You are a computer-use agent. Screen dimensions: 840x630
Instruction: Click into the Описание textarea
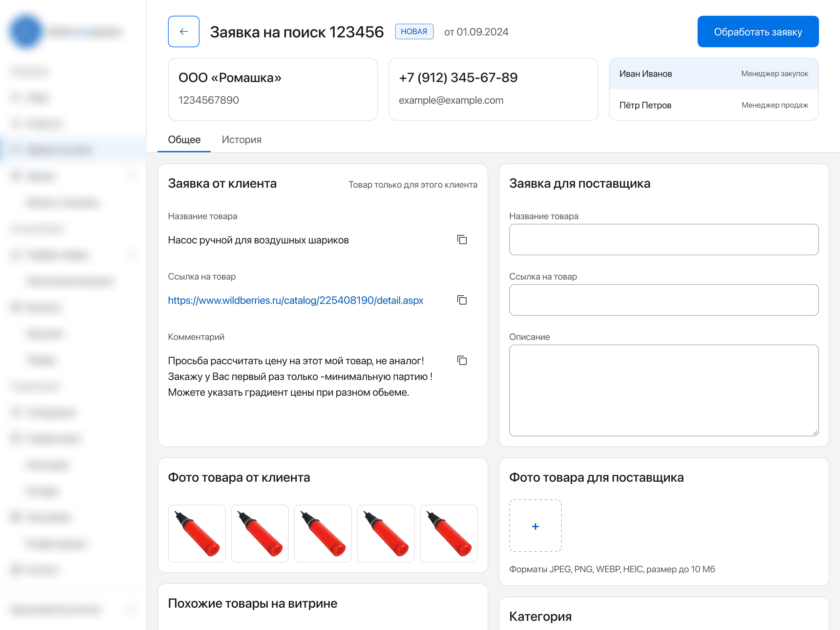coord(663,390)
